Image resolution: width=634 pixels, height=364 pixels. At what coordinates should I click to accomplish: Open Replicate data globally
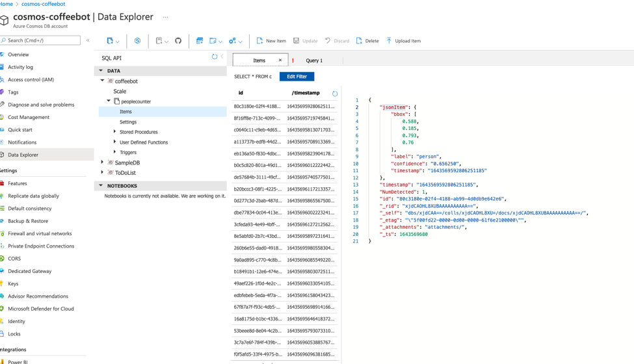pyautogui.click(x=33, y=196)
